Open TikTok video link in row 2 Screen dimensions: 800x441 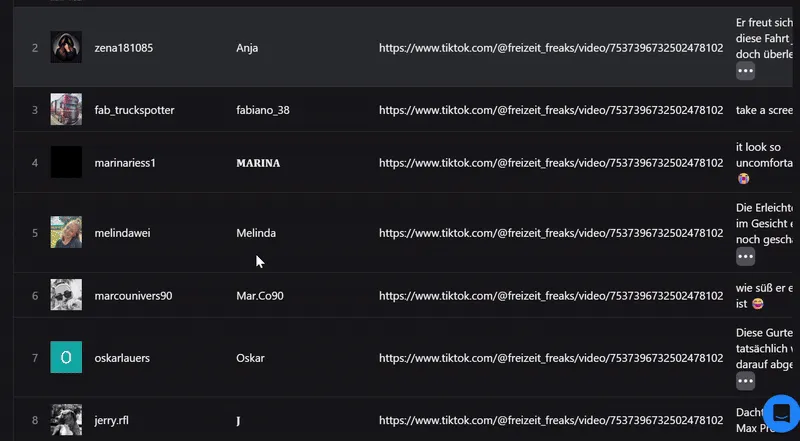pos(550,47)
